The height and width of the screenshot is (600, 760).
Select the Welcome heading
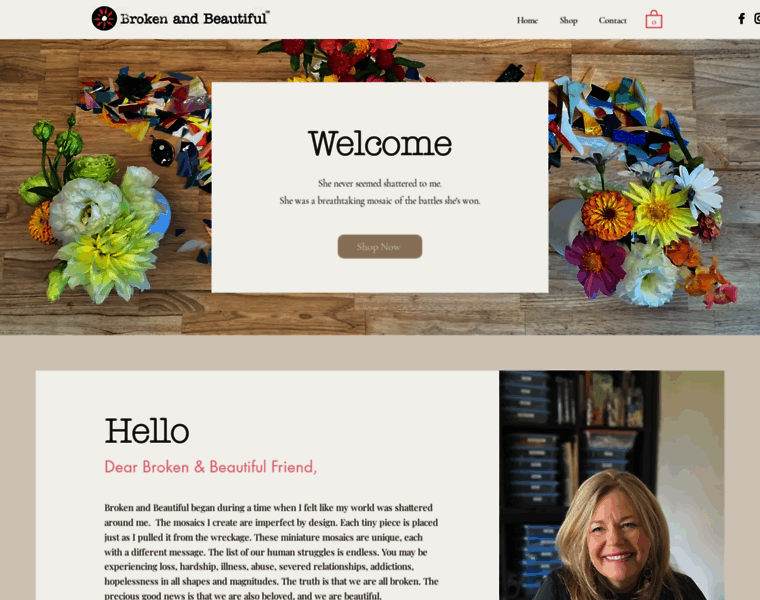[x=380, y=143]
